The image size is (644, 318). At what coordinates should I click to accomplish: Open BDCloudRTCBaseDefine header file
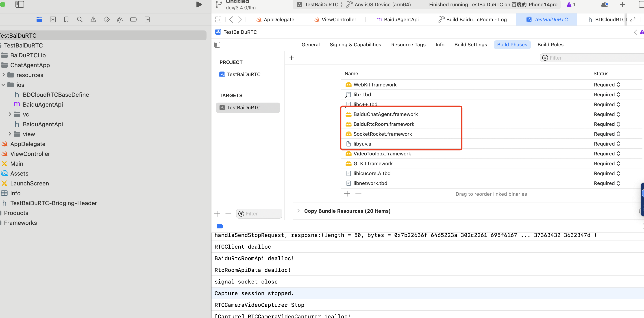pos(51,95)
